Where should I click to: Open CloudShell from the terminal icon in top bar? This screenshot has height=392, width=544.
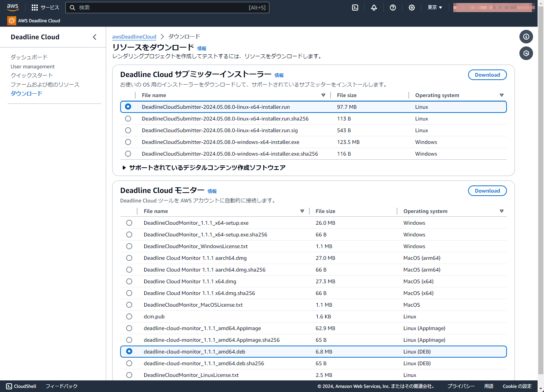click(x=355, y=8)
